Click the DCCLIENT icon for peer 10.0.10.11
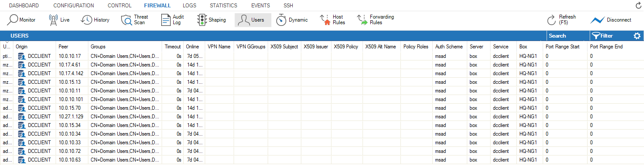 click(22, 91)
